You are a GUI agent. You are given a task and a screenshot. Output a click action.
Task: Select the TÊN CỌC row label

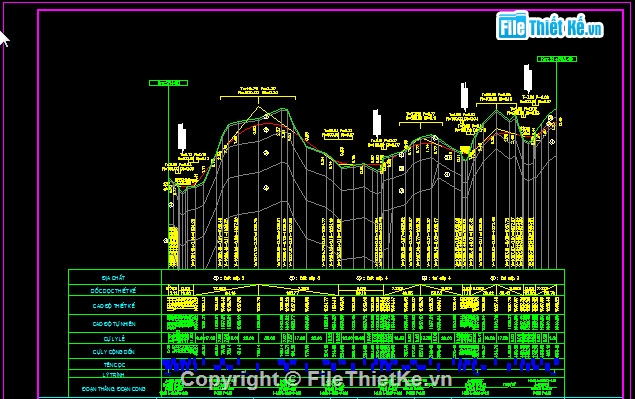(115, 365)
